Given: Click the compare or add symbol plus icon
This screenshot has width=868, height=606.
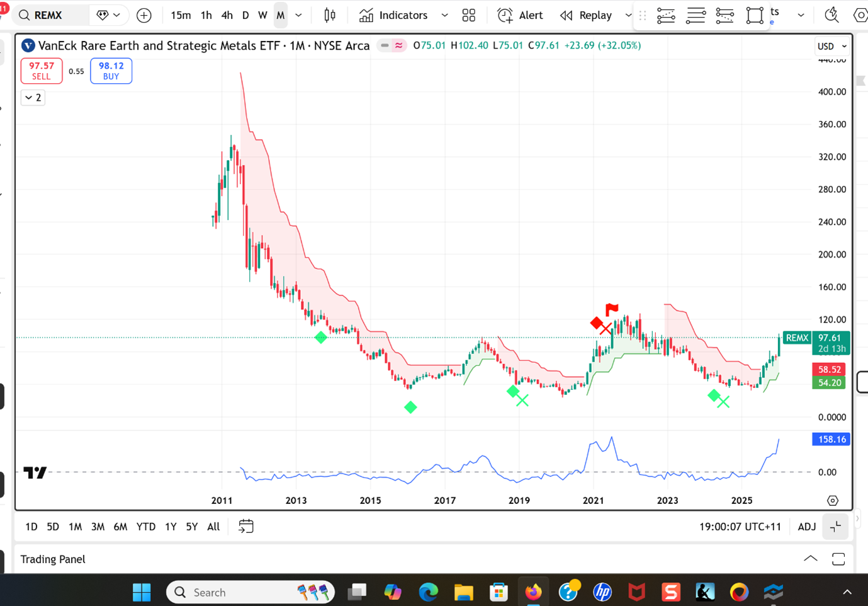Looking at the screenshot, I should [x=144, y=15].
